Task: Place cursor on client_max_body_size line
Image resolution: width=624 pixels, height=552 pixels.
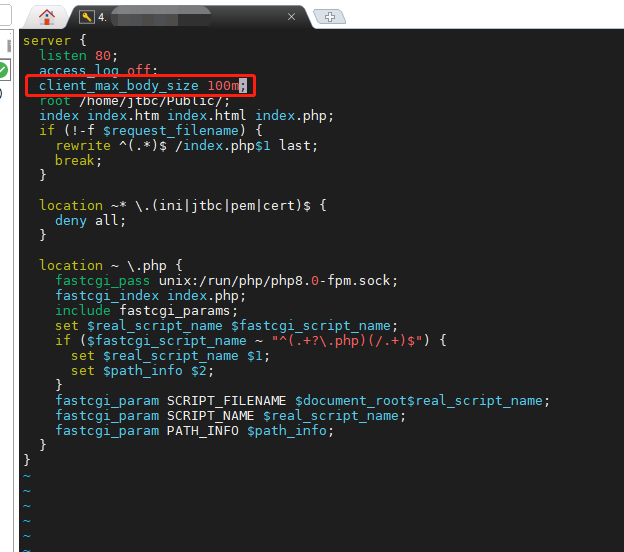Action: click(x=118, y=86)
